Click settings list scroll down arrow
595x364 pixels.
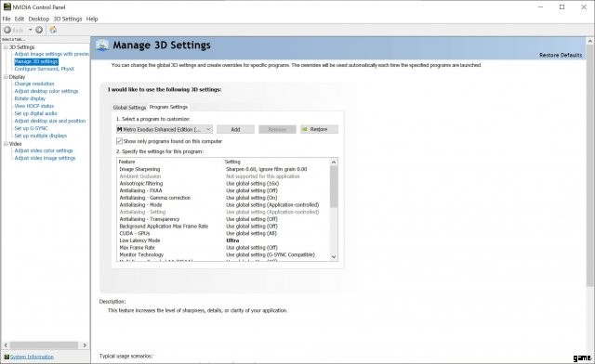(x=334, y=256)
